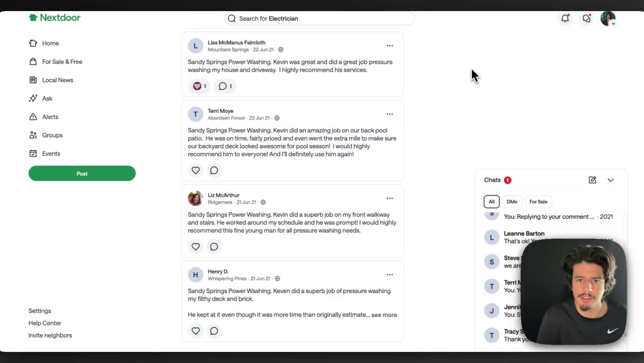Screen dimensions: 644x363
Task: Click globe visibility icon on Henry's post
Action: [x=277, y=278]
